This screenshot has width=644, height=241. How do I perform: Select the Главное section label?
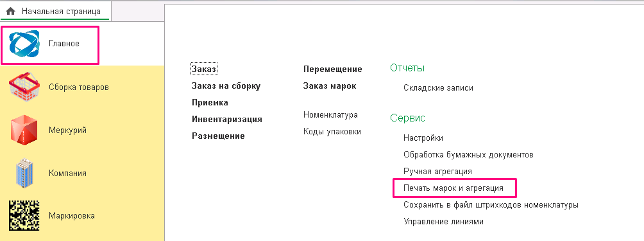(x=64, y=44)
